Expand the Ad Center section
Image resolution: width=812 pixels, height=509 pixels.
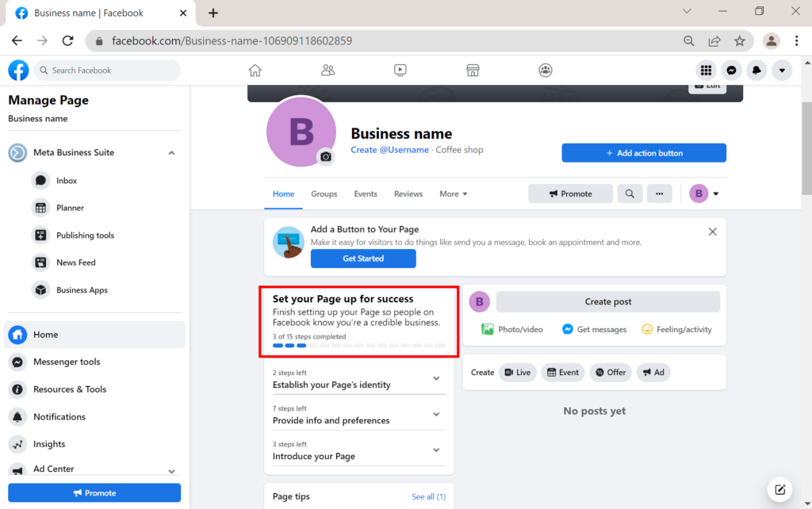[x=171, y=471]
